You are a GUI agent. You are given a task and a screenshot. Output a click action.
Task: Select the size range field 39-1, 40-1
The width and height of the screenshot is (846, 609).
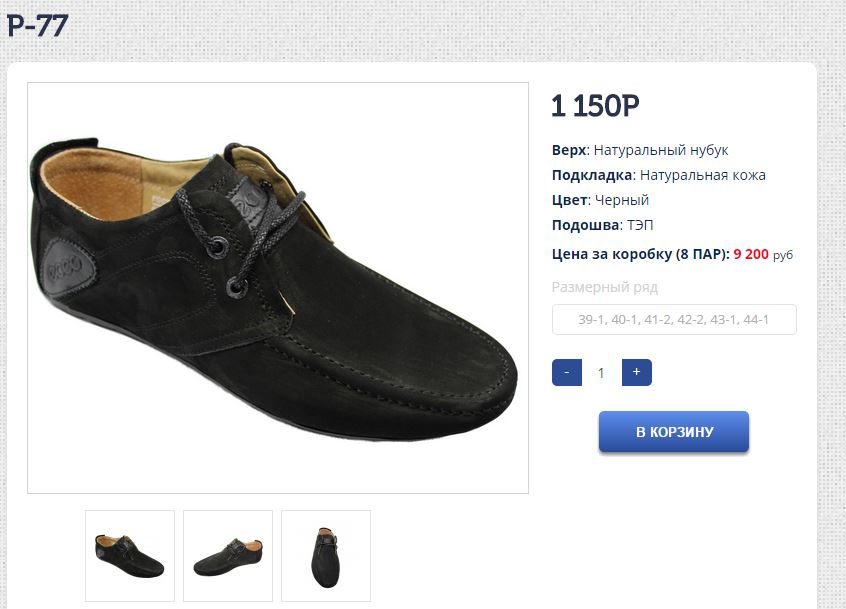point(674,320)
